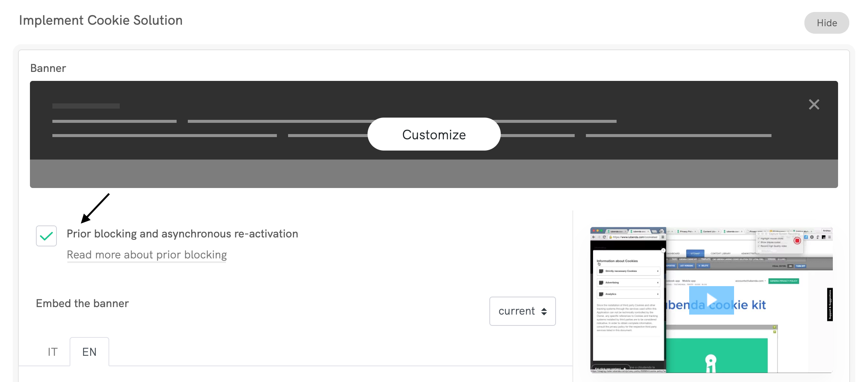Close the dark banner preview with the X
The image size is (868, 382).
pos(814,104)
